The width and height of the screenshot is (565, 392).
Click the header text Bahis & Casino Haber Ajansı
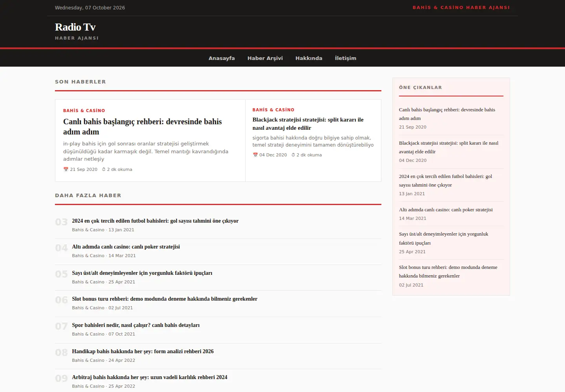point(461,7)
